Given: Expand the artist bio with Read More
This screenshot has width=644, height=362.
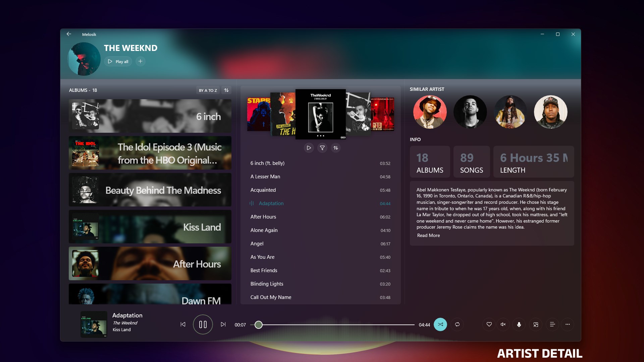Looking at the screenshot, I should (428, 235).
